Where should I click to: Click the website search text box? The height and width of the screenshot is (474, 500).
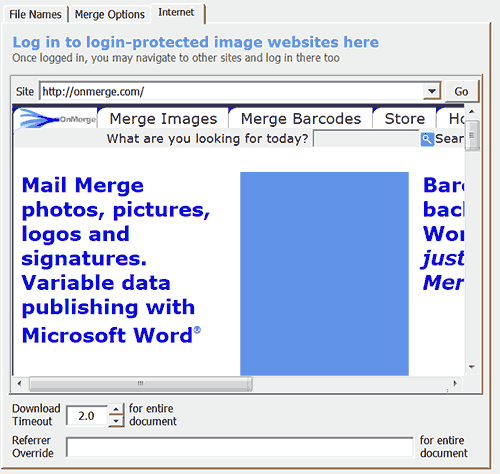[366, 139]
